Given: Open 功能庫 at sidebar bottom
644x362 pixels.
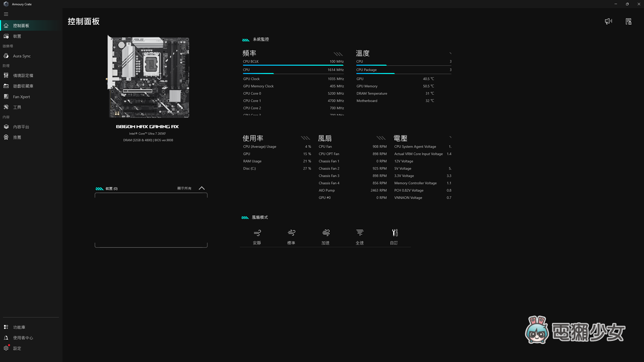Looking at the screenshot, I should coord(31,328).
